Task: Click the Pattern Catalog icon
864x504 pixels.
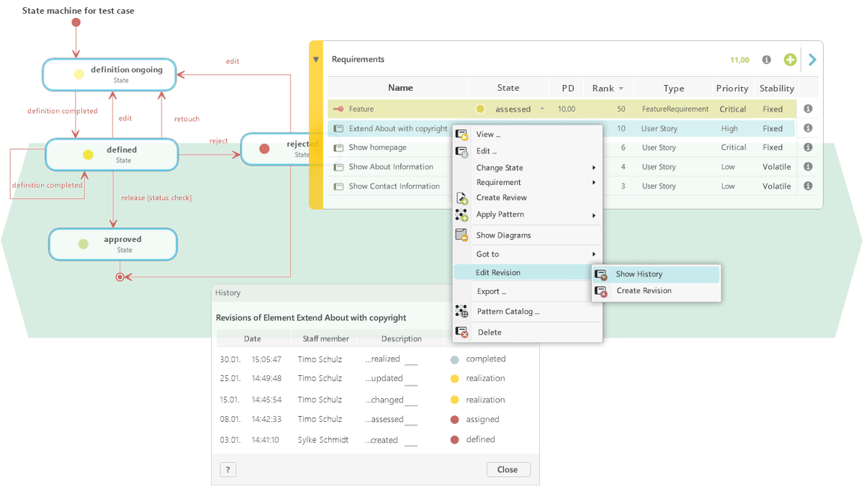Action: pyautogui.click(x=462, y=311)
